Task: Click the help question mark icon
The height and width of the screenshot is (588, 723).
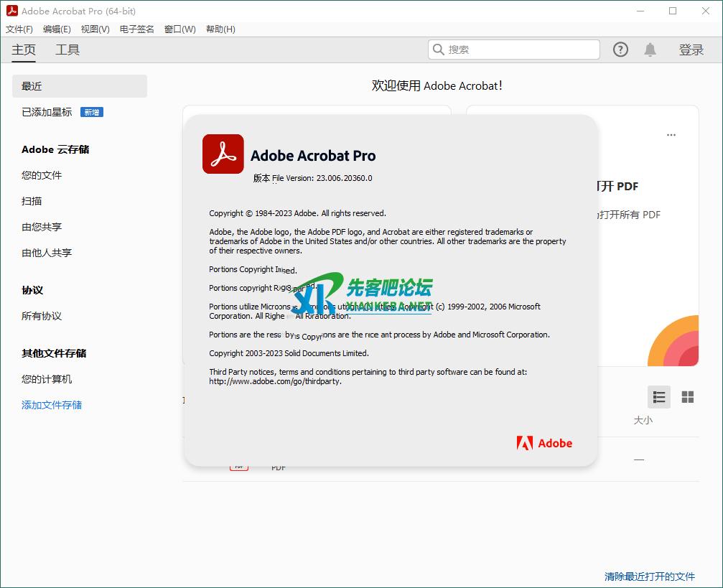Action: coord(620,50)
